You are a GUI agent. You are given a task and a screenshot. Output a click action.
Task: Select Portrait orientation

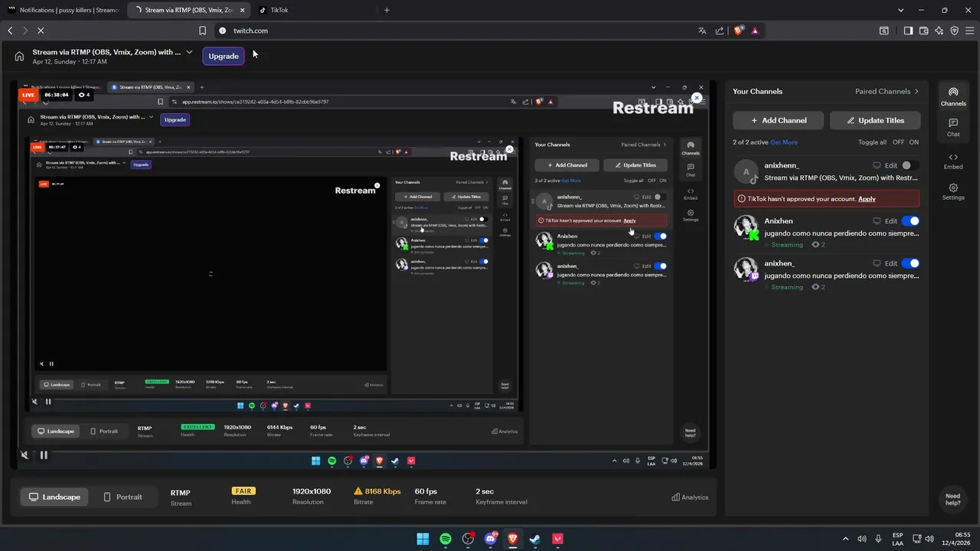coord(122,497)
